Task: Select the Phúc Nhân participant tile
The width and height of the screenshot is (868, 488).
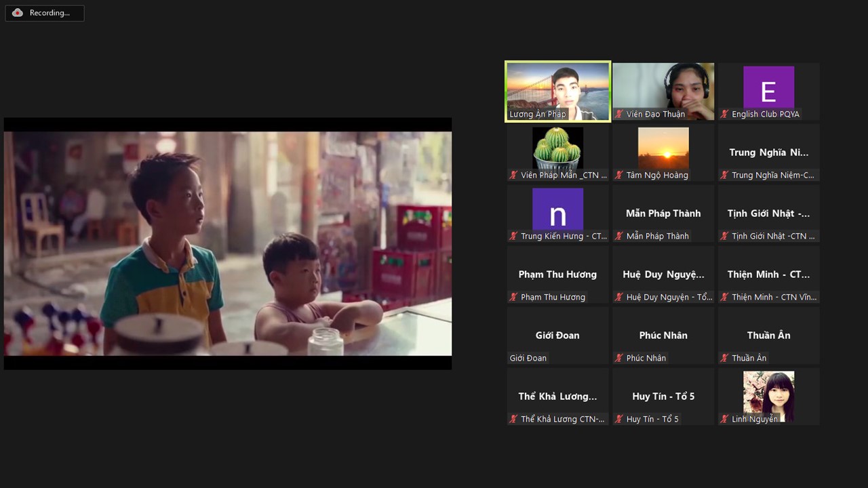Action: point(663,335)
